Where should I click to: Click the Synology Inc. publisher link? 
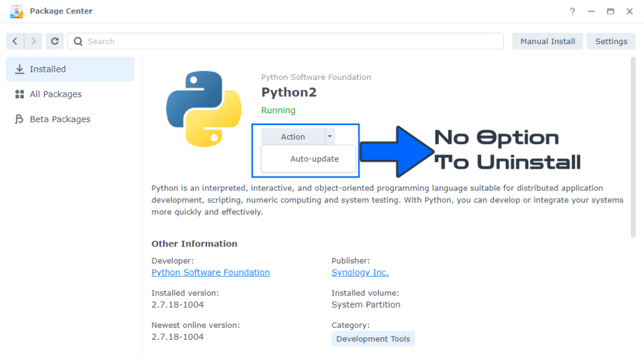click(x=360, y=272)
